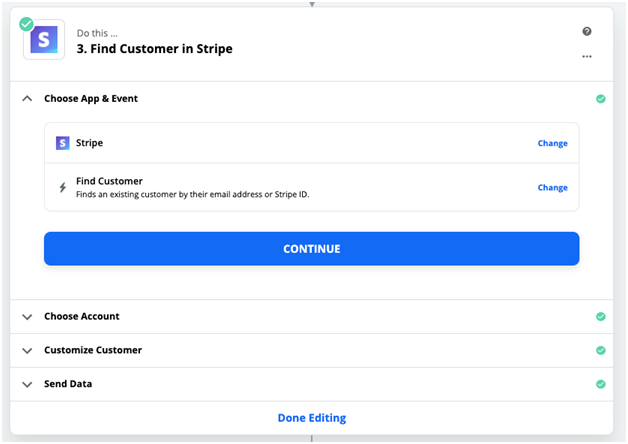The height and width of the screenshot is (444, 628).
Task: Click green checkmark beside Choose Account
Action: 600,316
